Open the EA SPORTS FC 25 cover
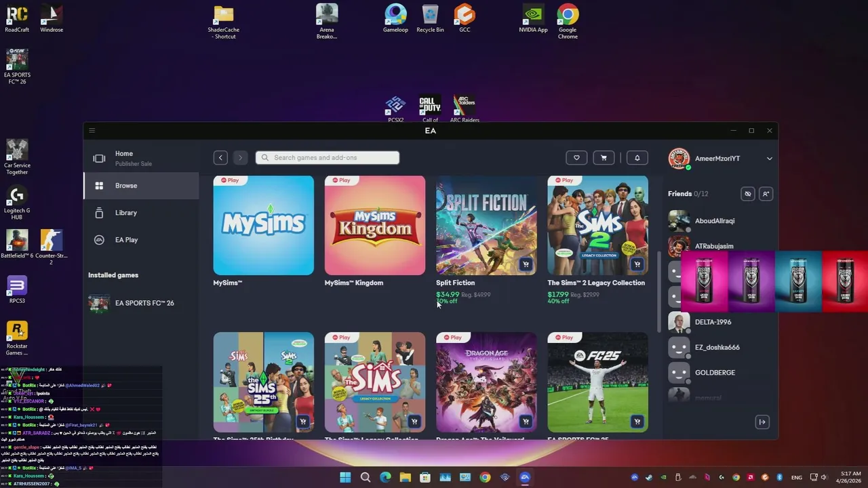Viewport: 868px width, 488px height. click(x=597, y=382)
